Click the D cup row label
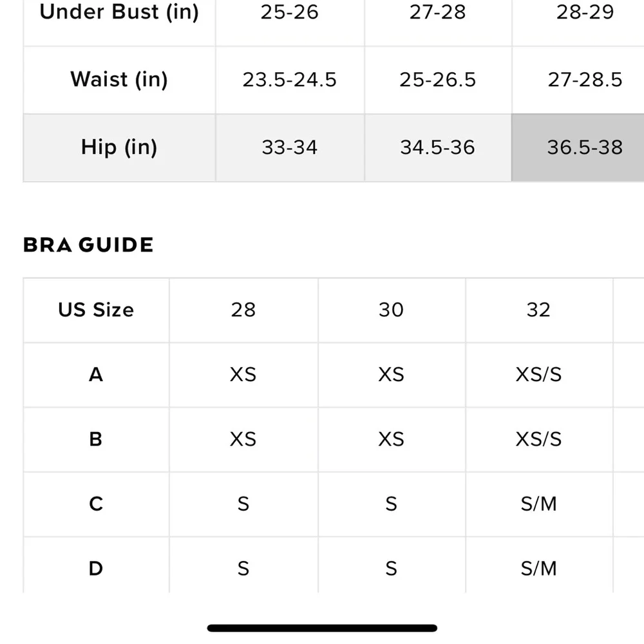 (96, 569)
